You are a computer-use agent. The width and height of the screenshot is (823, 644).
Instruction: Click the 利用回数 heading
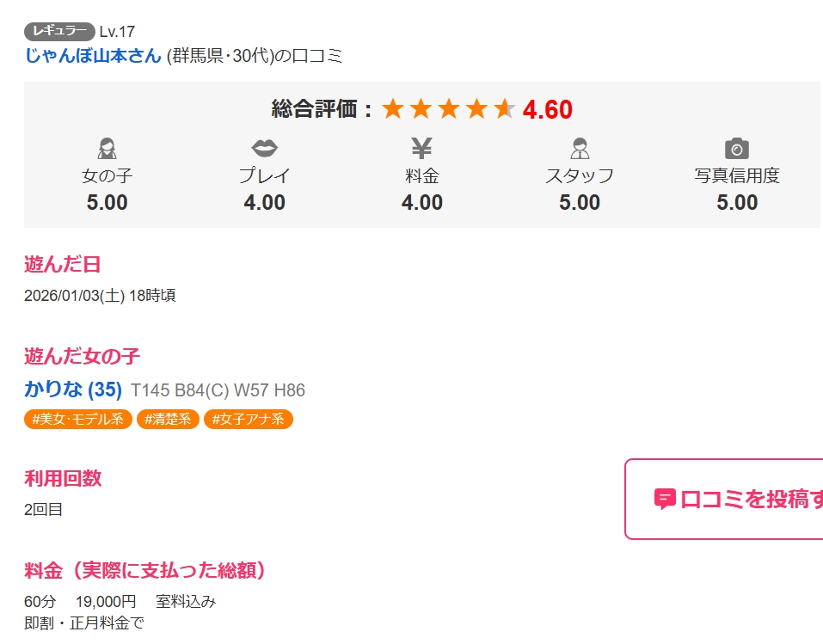pos(63,478)
